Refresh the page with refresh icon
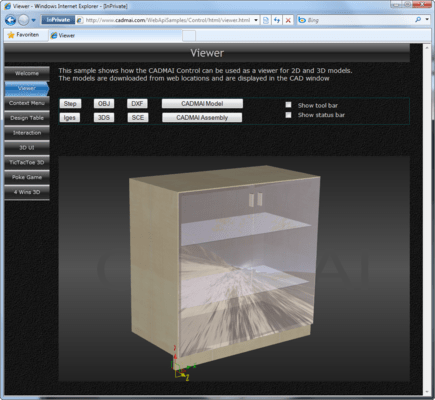 click(x=277, y=20)
